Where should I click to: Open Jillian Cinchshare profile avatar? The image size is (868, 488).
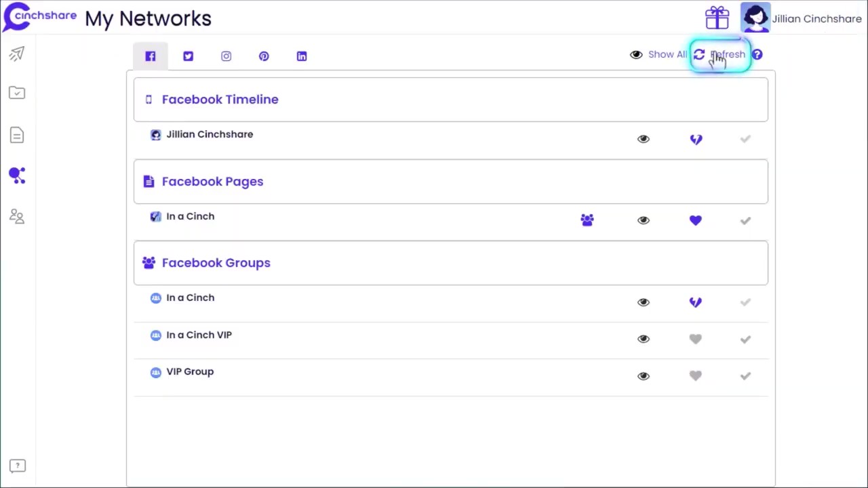(755, 18)
